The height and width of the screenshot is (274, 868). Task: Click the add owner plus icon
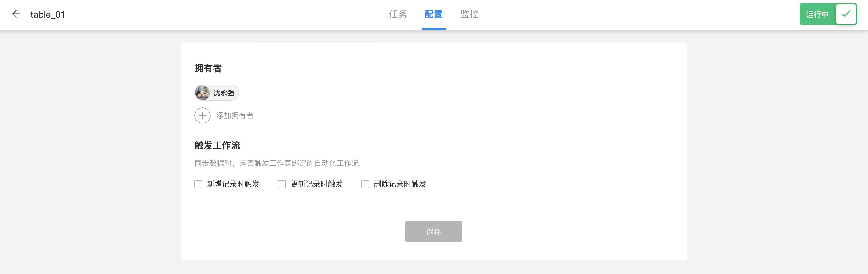[202, 116]
